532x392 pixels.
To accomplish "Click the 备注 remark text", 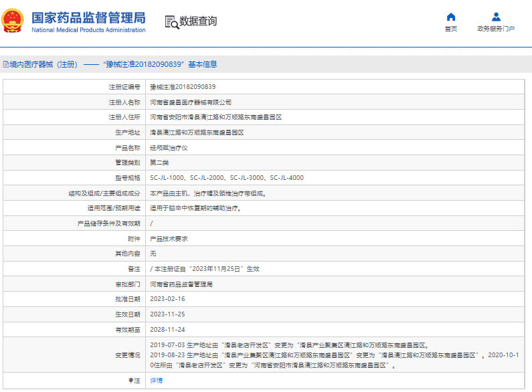I will 205,268.
